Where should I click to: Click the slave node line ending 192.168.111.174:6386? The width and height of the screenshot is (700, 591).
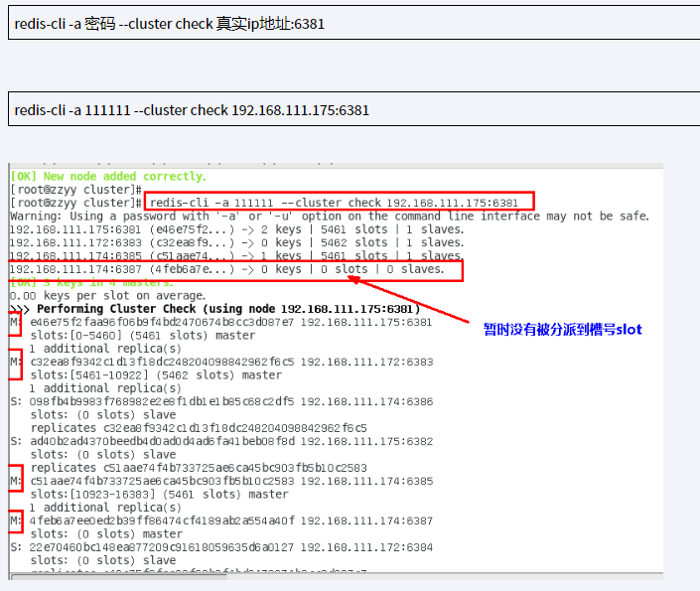(221, 401)
